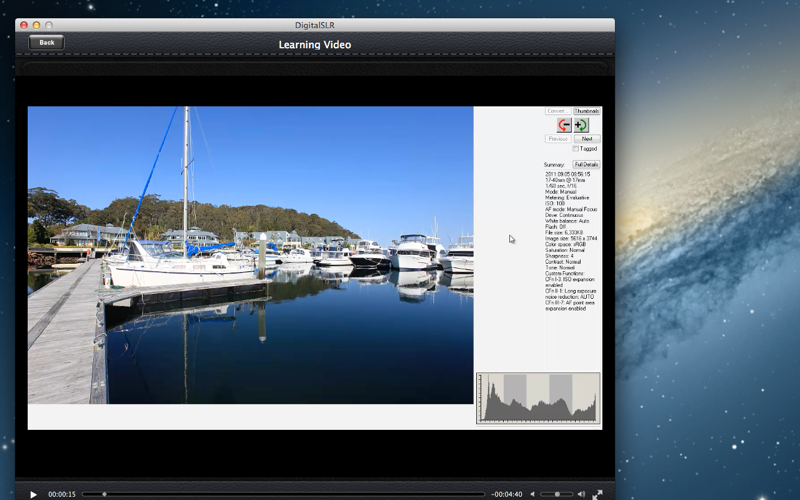Click the greyed-out Convert button in the video
The image size is (800, 500).
[x=558, y=111]
